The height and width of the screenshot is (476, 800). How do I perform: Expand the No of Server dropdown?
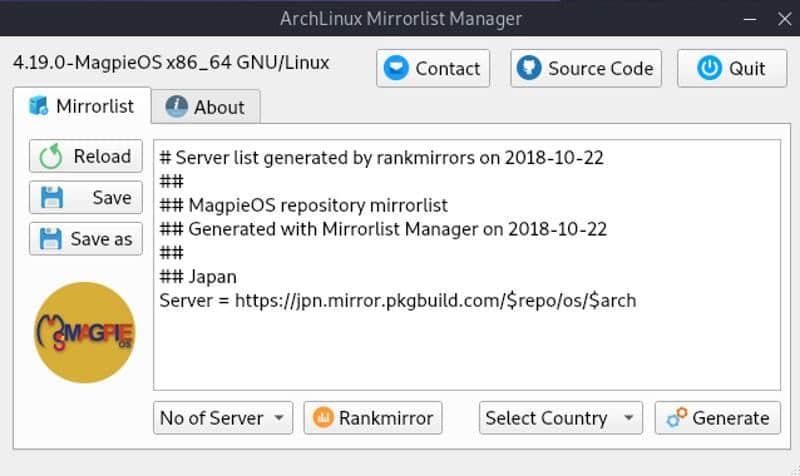(x=223, y=418)
